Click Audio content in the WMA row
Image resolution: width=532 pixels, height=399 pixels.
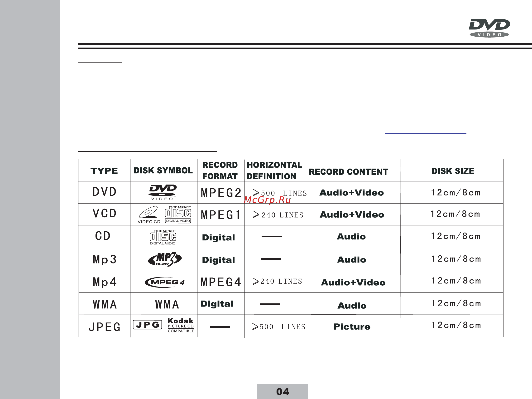pos(352,306)
